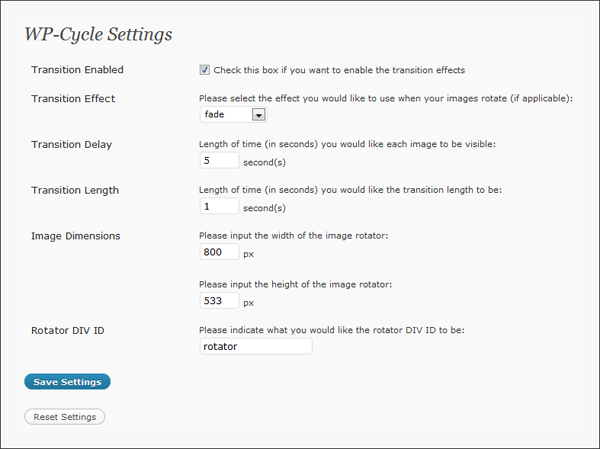Click the WP-Cycle Settings heading
Image resolution: width=600 pixels, height=449 pixels.
click(x=98, y=34)
